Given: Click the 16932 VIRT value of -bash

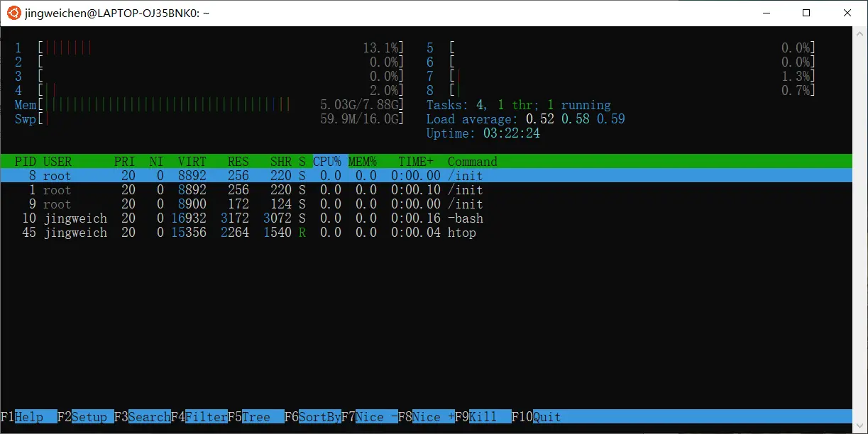Looking at the screenshot, I should (189, 218).
